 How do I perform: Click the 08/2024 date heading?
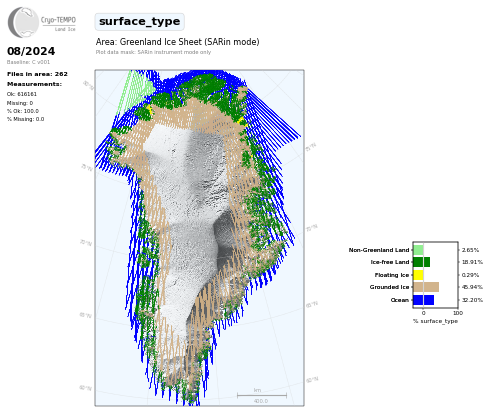click(x=31, y=51)
